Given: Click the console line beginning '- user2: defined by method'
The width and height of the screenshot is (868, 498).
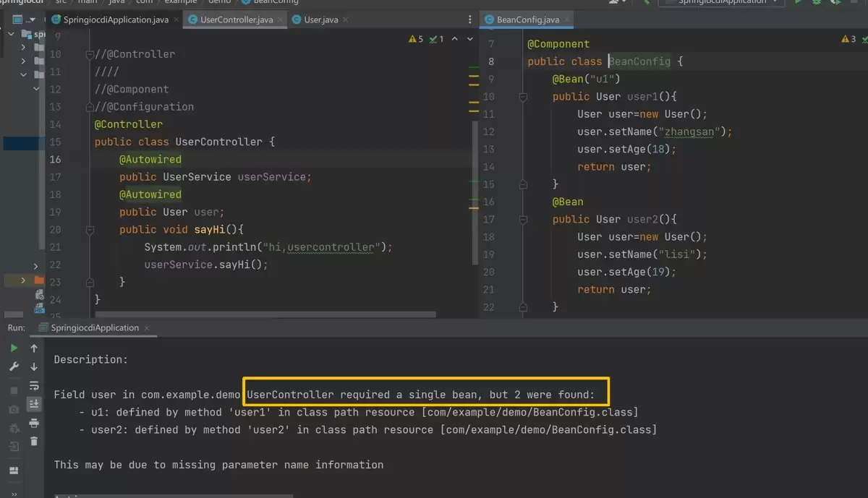Looking at the screenshot, I should click(x=368, y=429).
